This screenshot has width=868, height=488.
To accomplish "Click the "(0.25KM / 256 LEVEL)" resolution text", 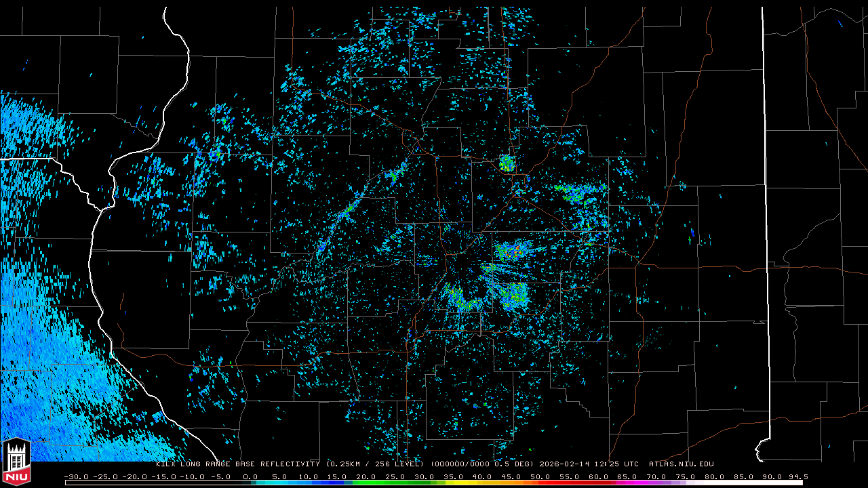I will click(x=375, y=464).
